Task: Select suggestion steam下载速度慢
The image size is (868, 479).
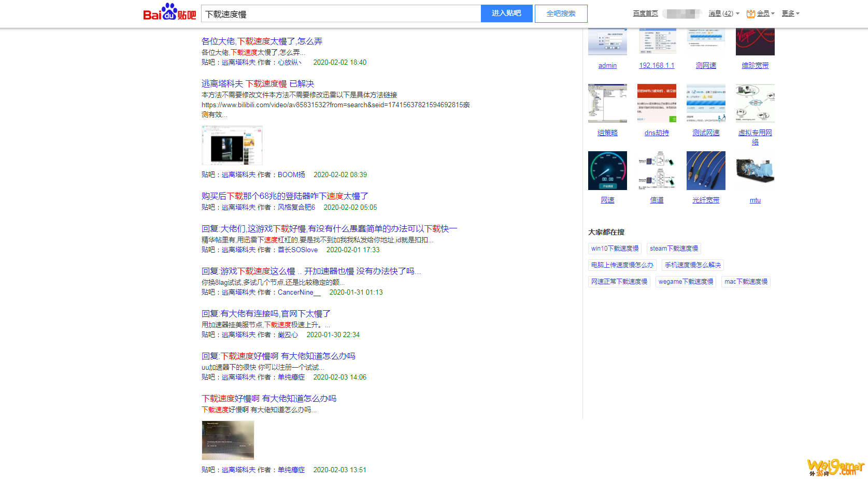Action: 674,249
